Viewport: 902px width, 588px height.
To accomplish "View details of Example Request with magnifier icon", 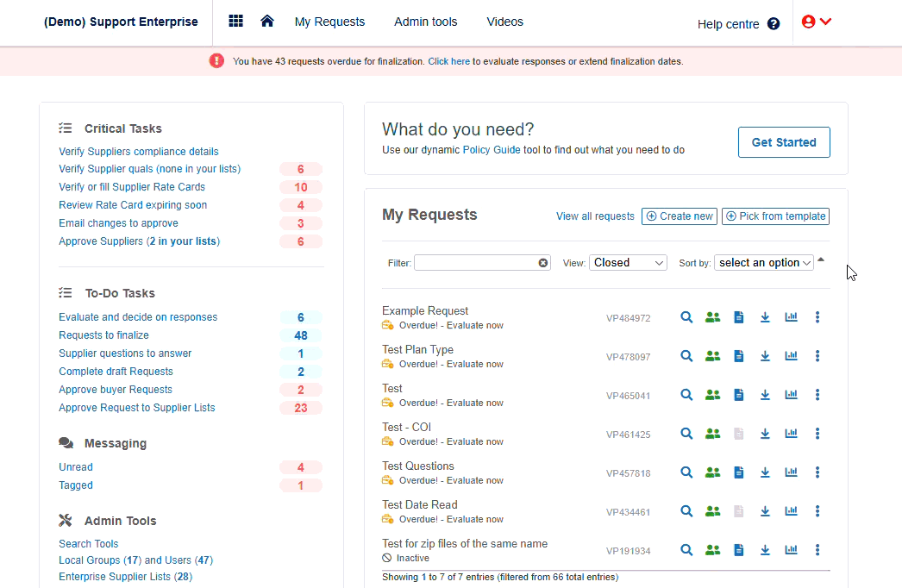I will pyautogui.click(x=686, y=317).
